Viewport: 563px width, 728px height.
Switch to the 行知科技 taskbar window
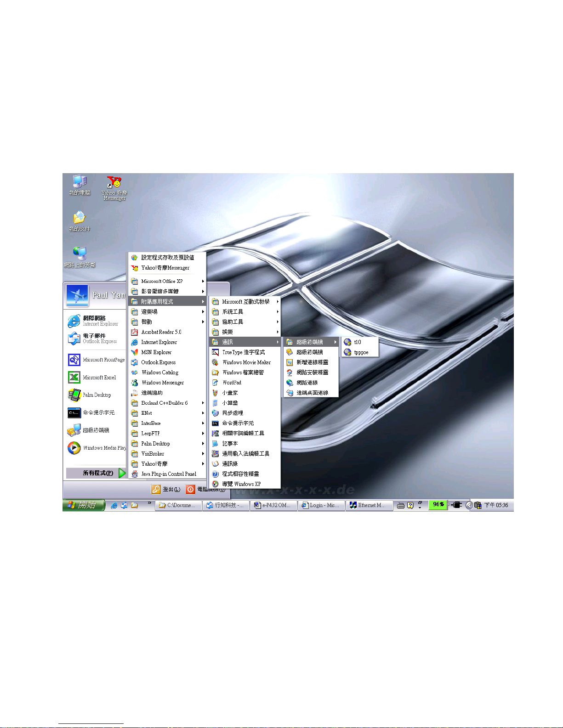[226, 505]
